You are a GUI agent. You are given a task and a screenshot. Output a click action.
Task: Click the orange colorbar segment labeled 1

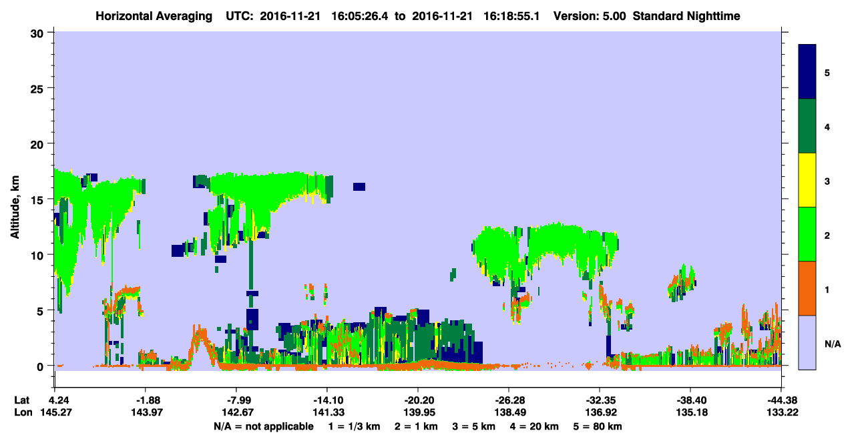pyautogui.click(x=807, y=288)
